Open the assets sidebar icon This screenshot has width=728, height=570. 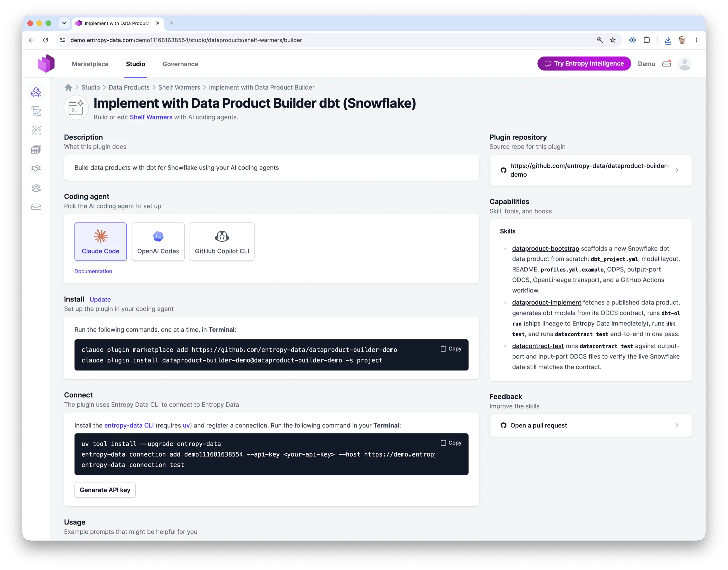coord(36,149)
